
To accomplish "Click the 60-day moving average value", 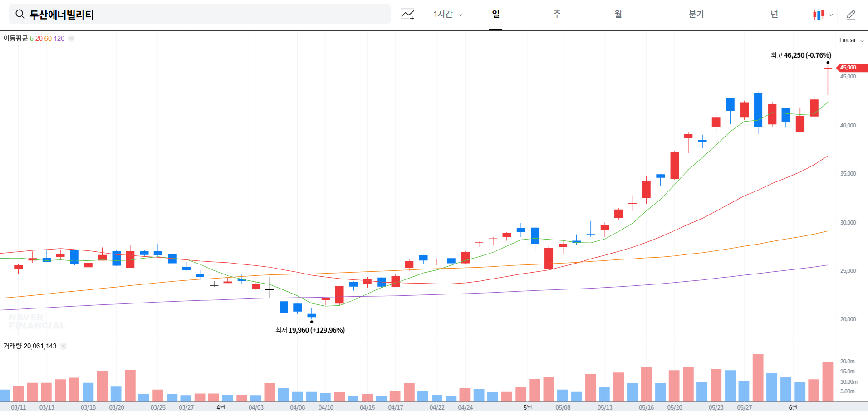I will coord(48,39).
